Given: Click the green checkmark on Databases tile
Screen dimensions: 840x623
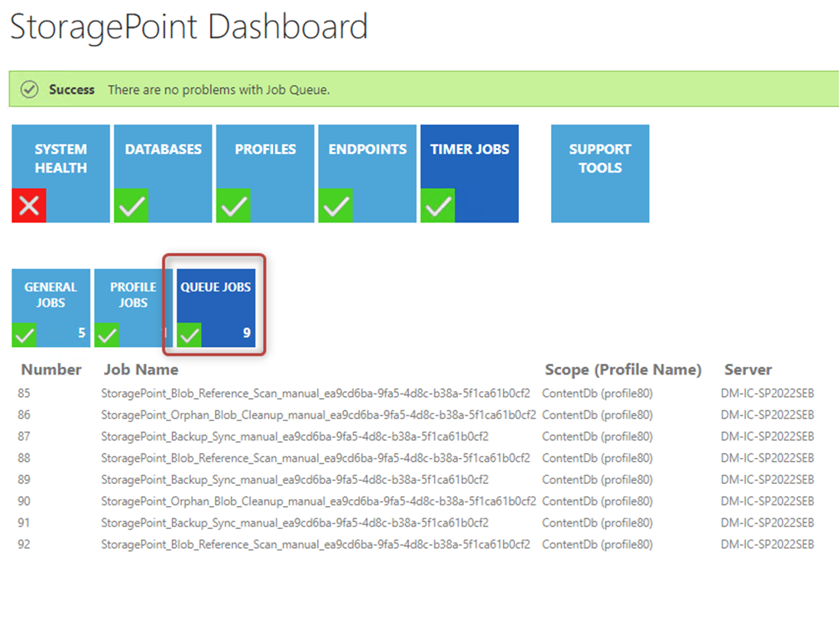Looking at the screenshot, I should coord(131,206).
